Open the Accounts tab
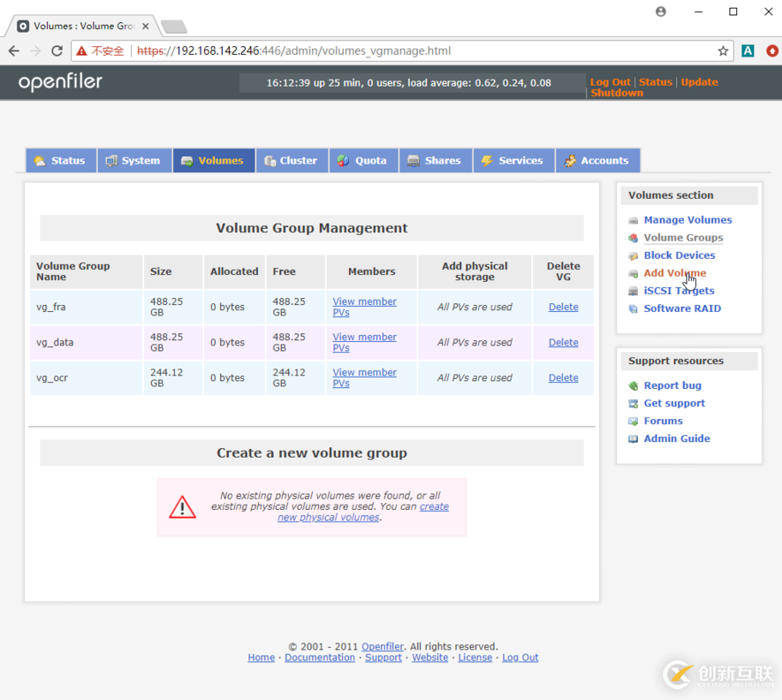The height and width of the screenshot is (700, 782). point(596,161)
